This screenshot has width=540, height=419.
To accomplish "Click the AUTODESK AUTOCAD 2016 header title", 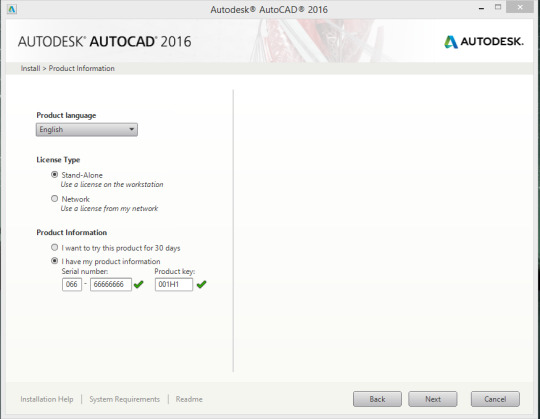I will (x=105, y=42).
